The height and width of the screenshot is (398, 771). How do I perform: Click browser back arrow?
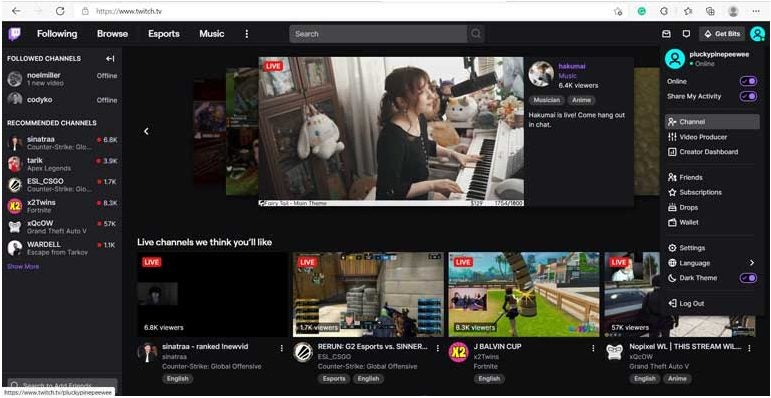click(x=16, y=11)
